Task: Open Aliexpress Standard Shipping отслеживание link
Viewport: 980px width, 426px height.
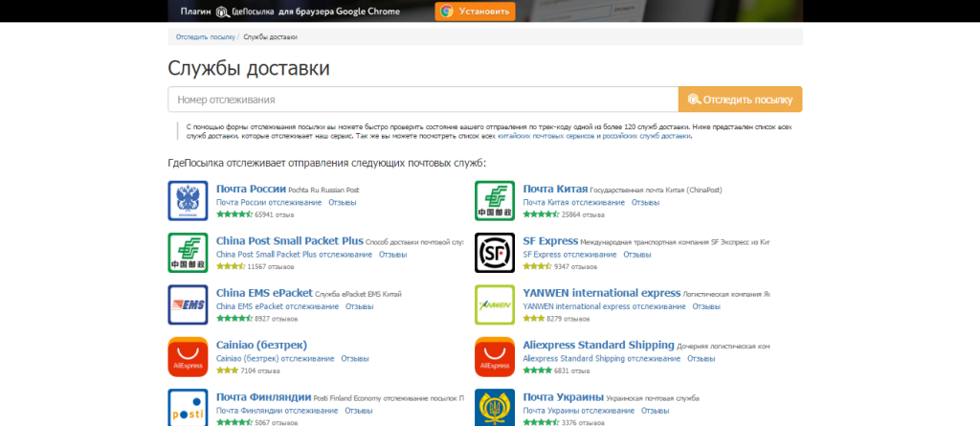Action: point(602,358)
